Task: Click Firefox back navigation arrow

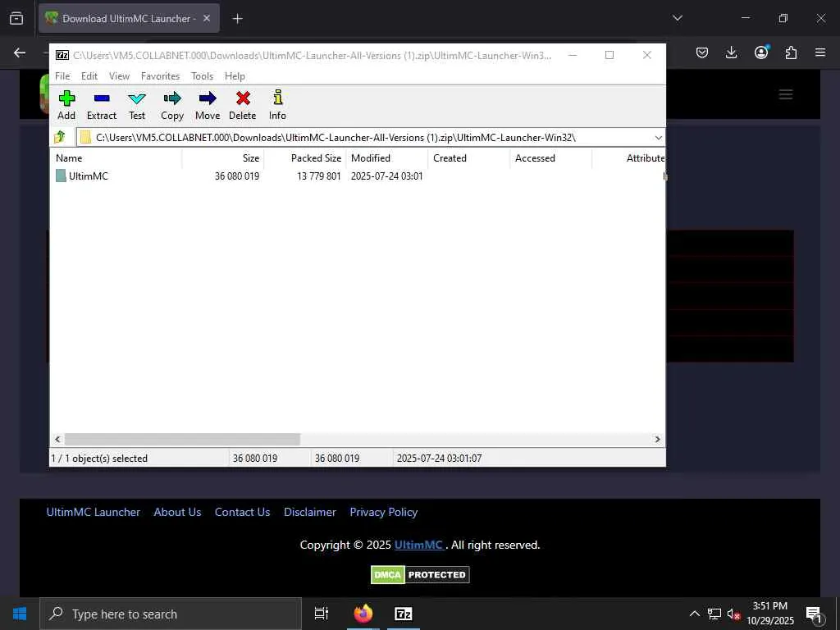Action: tap(20, 52)
